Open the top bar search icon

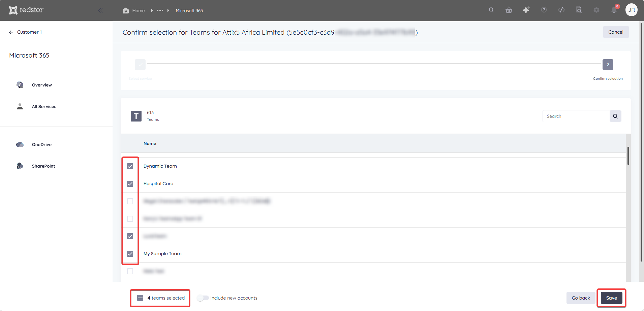point(491,10)
